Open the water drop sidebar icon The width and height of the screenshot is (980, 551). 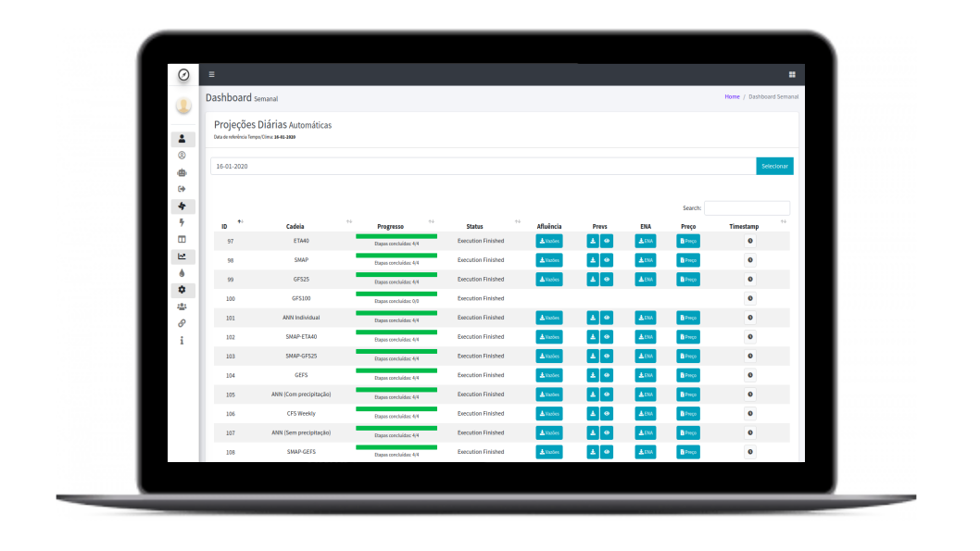tap(182, 273)
